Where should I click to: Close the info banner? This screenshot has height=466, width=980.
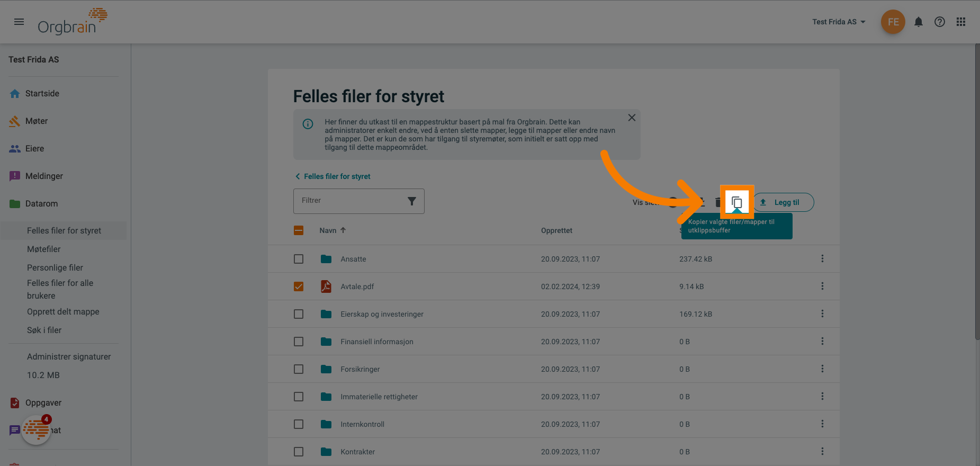pos(632,118)
